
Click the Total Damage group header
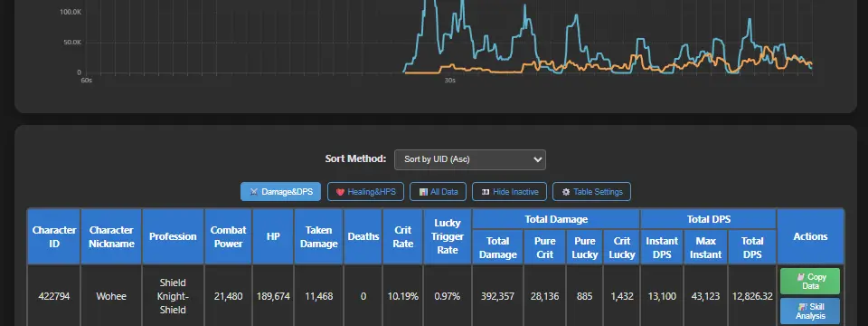[556, 219]
